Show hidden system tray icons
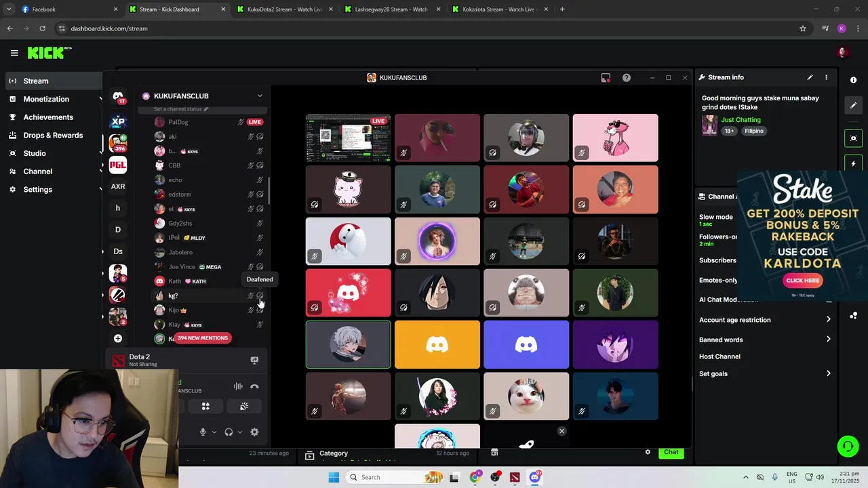This screenshot has width=868, height=488. click(x=746, y=477)
